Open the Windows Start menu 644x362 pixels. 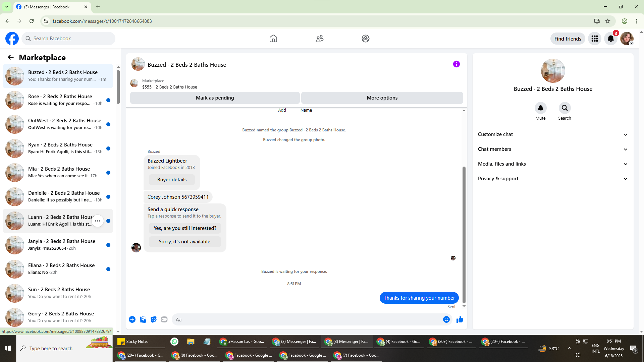pos(8,349)
